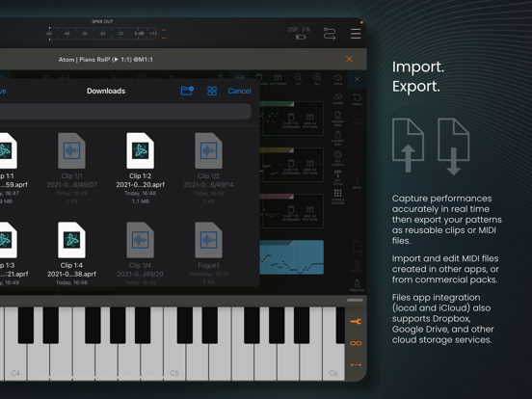532x399 pixels.
Task: Copy yellow clip to clipboard
Action: point(291,167)
